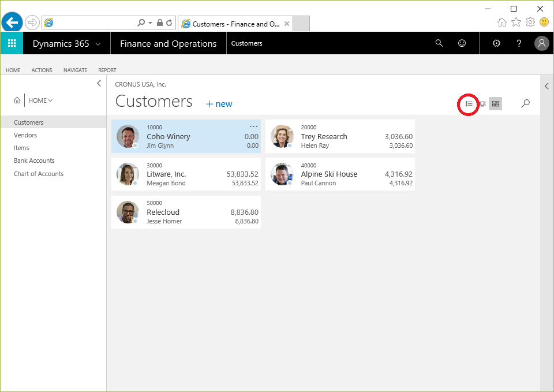554x392 pixels.
Task: Open the help question mark icon
Action: click(519, 43)
